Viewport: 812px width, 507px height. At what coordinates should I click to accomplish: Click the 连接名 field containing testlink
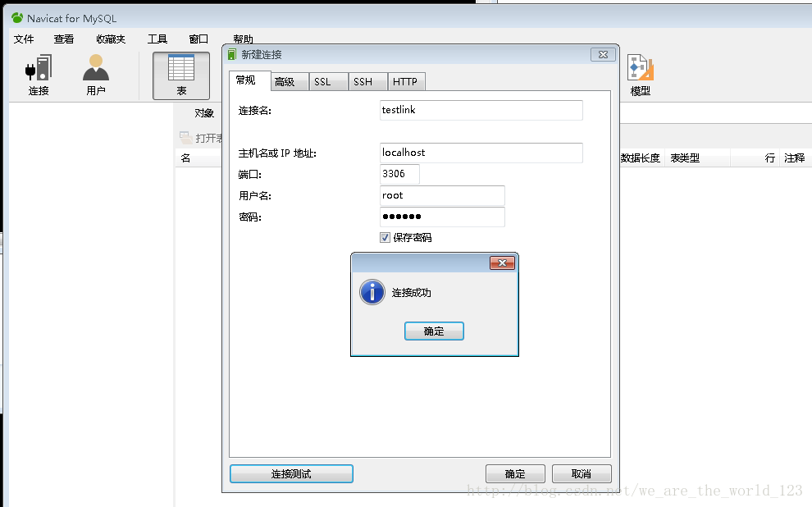(481, 110)
